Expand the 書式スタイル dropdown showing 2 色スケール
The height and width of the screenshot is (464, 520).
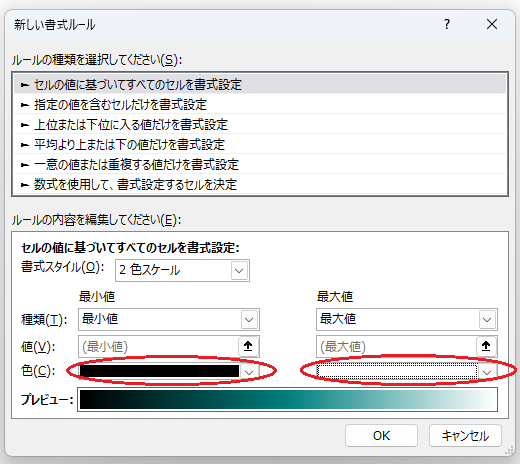182,270
